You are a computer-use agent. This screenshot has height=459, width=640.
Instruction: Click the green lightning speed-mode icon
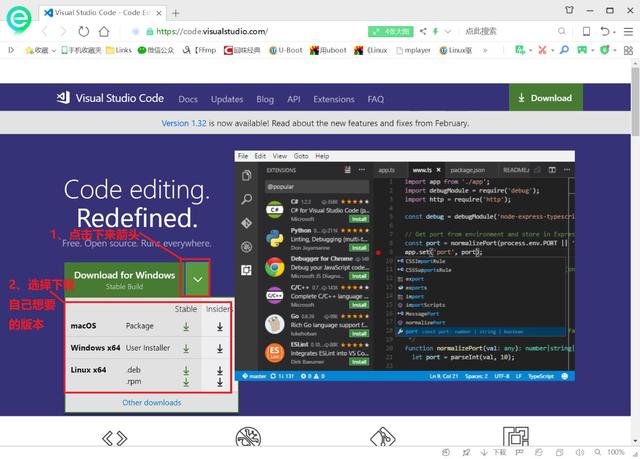tap(436, 31)
